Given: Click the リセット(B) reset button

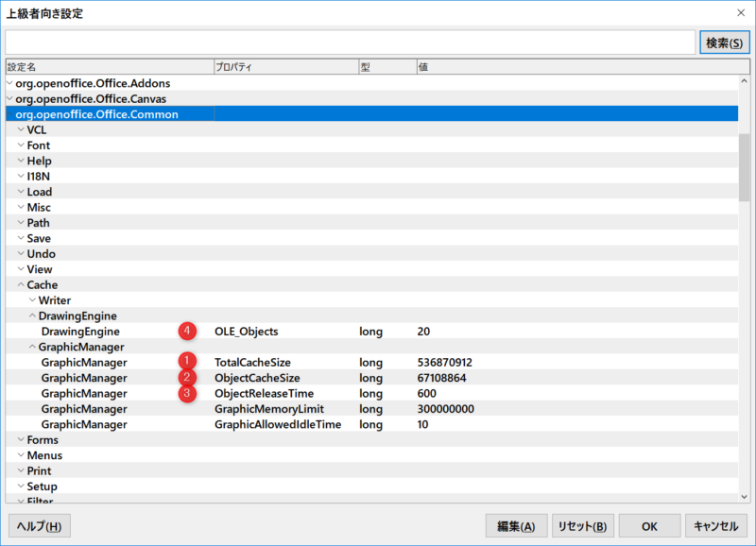Looking at the screenshot, I should point(581,526).
